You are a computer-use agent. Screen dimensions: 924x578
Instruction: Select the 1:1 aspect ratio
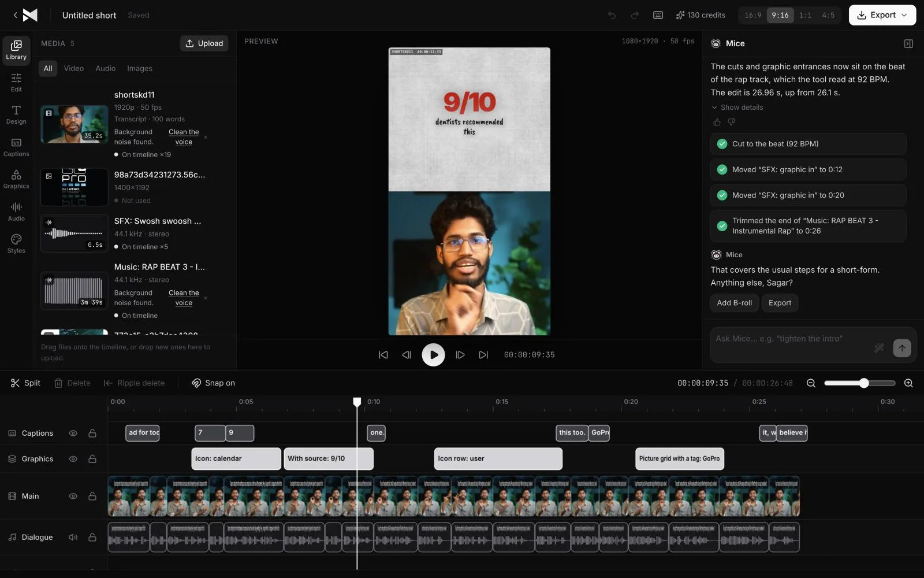coord(805,15)
